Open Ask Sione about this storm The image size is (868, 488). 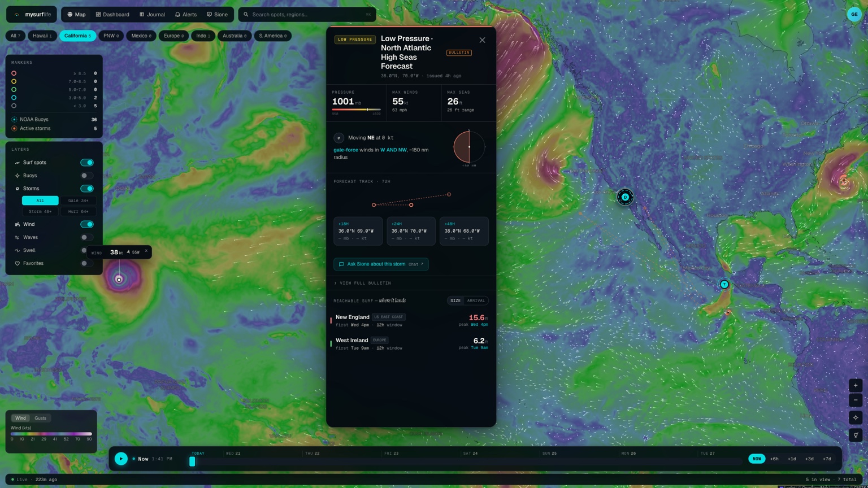(381, 264)
